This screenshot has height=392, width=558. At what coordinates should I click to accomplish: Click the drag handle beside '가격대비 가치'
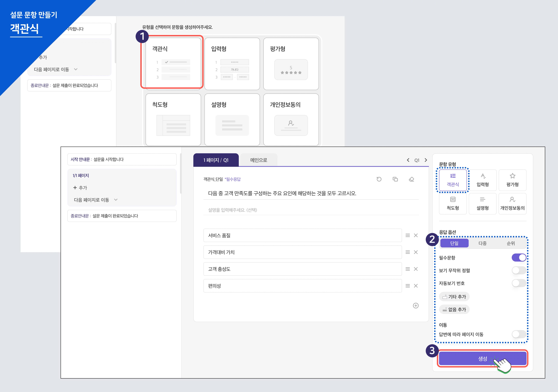(x=408, y=252)
